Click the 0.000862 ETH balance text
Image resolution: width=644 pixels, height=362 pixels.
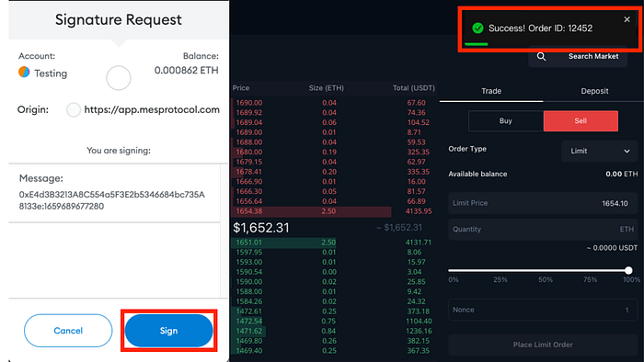(187, 71)
